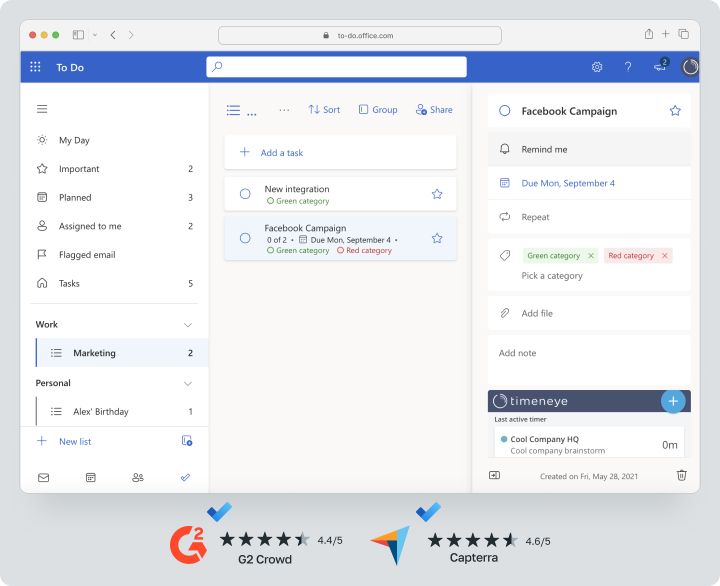The image size is (720, 586).
Task: Remove the Red category tag
Action: 664,256
